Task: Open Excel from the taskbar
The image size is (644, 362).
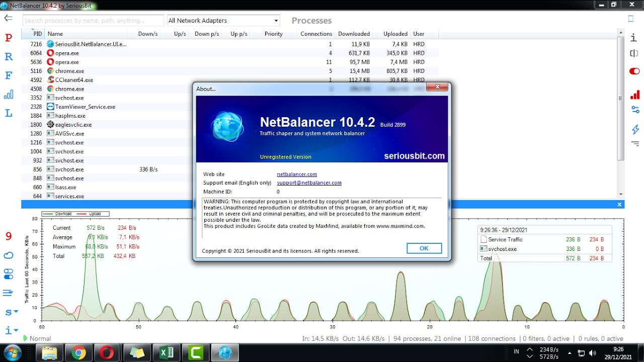Action: (x=167, y=352)
